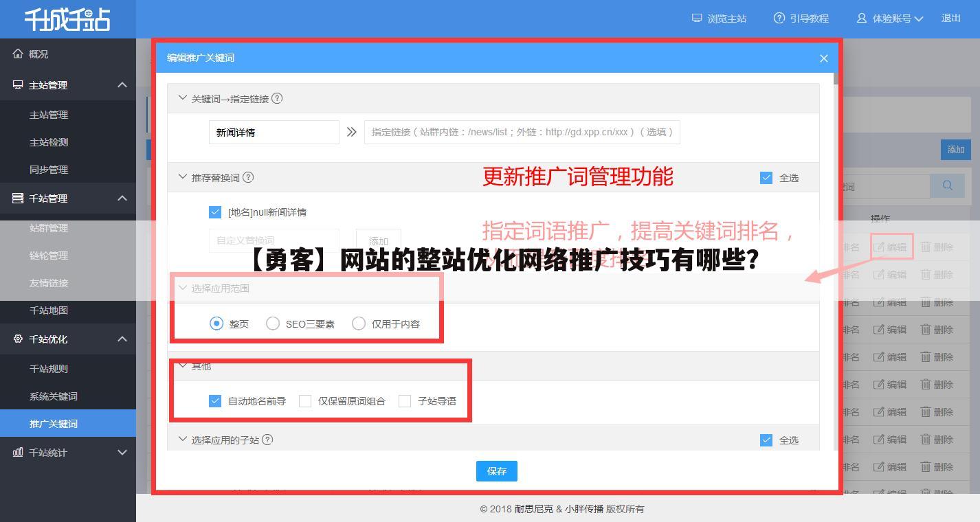Expand the 千站统计 sidebar section
This screenshot has width=980, height=522.
coord(122,453)
